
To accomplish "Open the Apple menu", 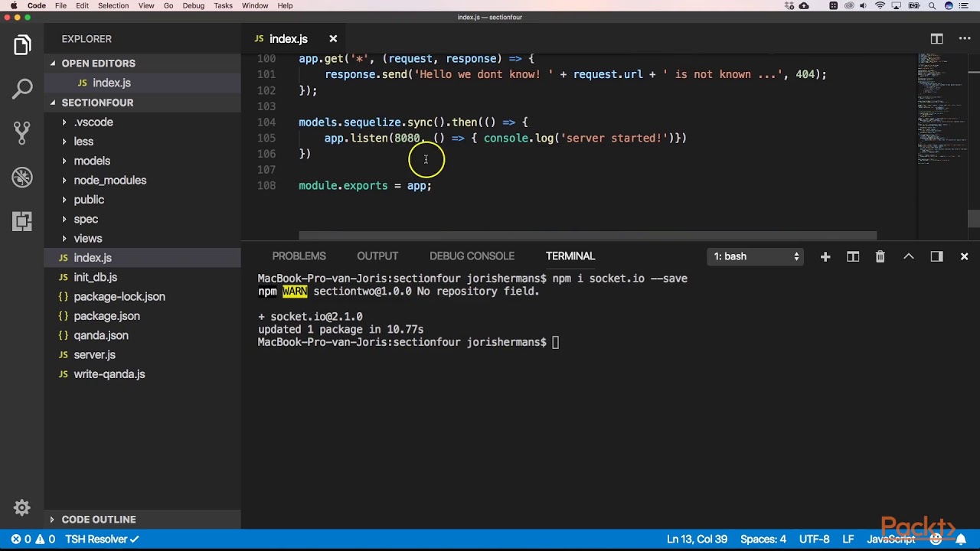I will pyautogui.click(x=13, y=5).
